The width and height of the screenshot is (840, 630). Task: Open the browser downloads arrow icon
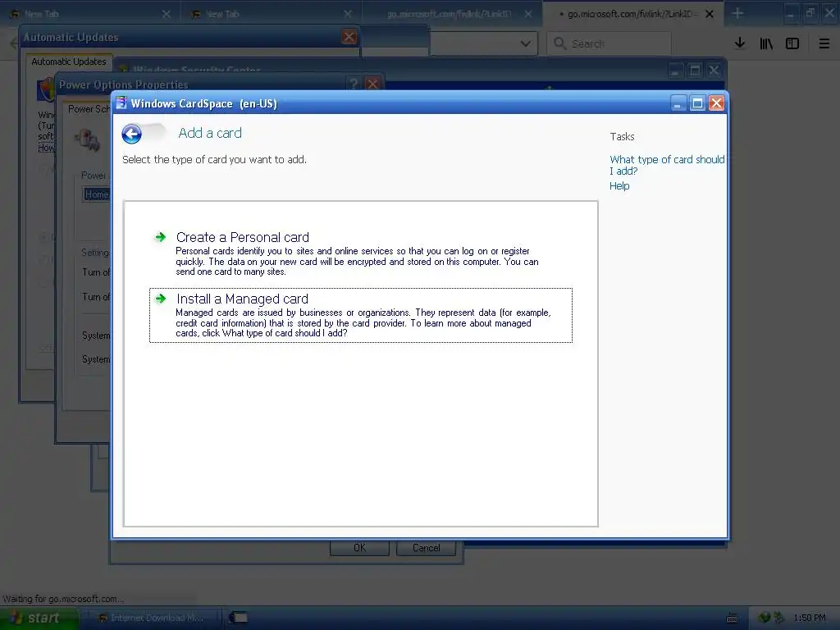point(740,43)
